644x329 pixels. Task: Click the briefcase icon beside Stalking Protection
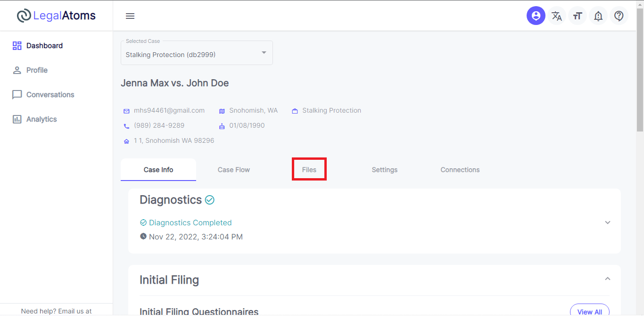pos(295,111)
